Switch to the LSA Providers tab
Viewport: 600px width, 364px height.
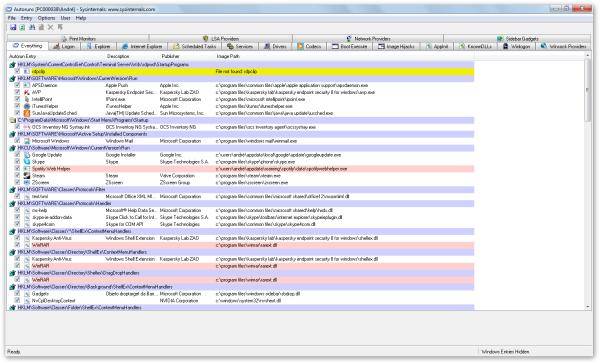(x=221, y=39)
